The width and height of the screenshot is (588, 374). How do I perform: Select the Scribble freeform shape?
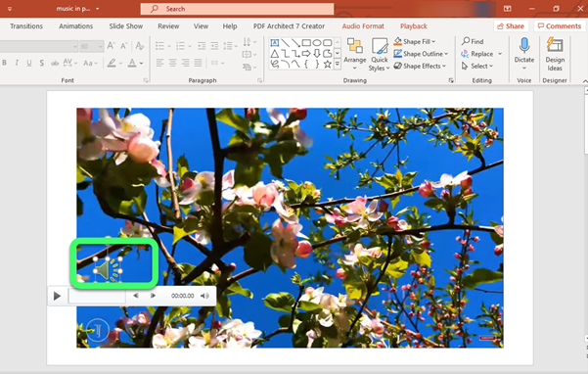275,65
